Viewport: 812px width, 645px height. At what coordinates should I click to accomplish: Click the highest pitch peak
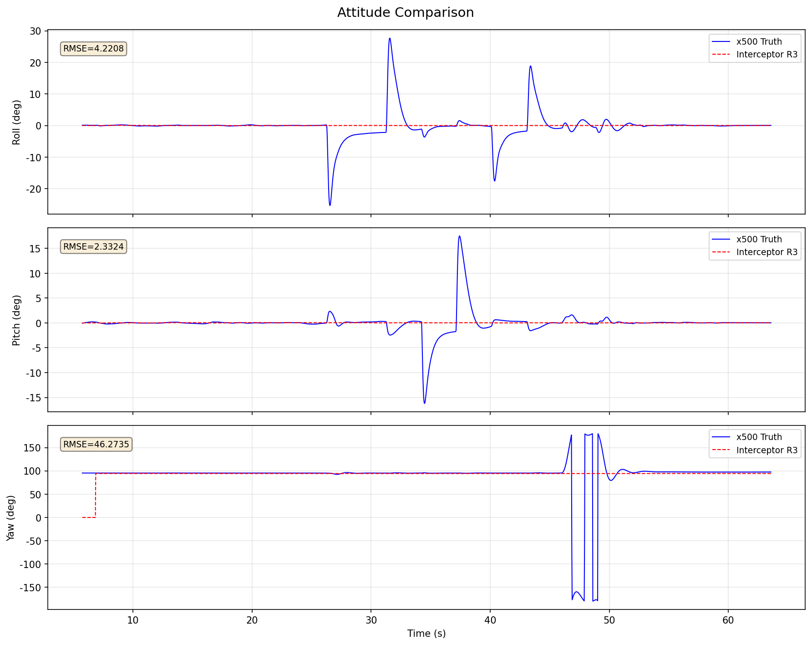460,236
